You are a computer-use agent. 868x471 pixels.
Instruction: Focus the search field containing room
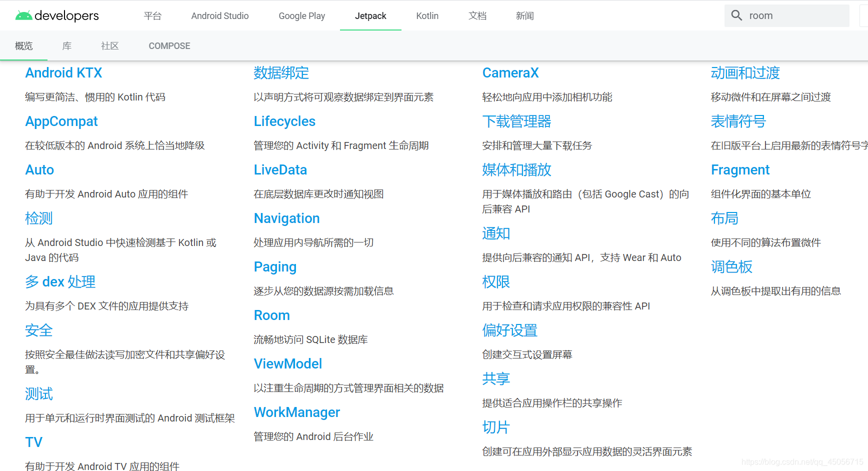pyautogui.click(x=787, y=15)
